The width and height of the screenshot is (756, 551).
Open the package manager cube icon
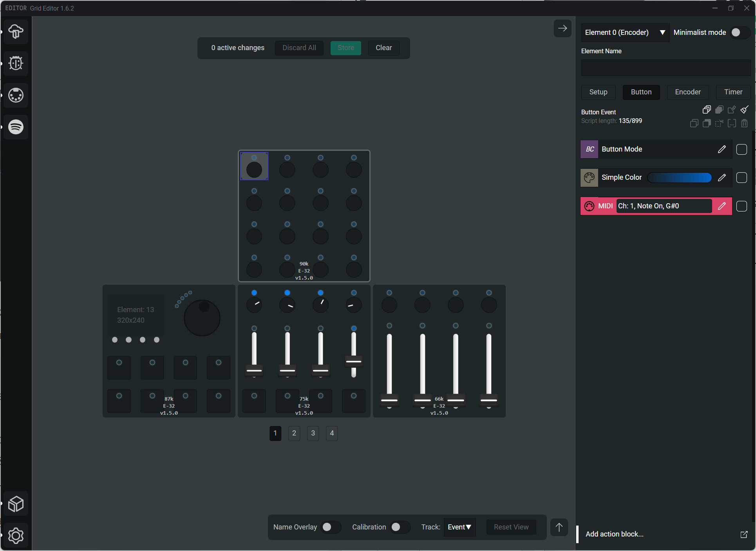[16, 504]
